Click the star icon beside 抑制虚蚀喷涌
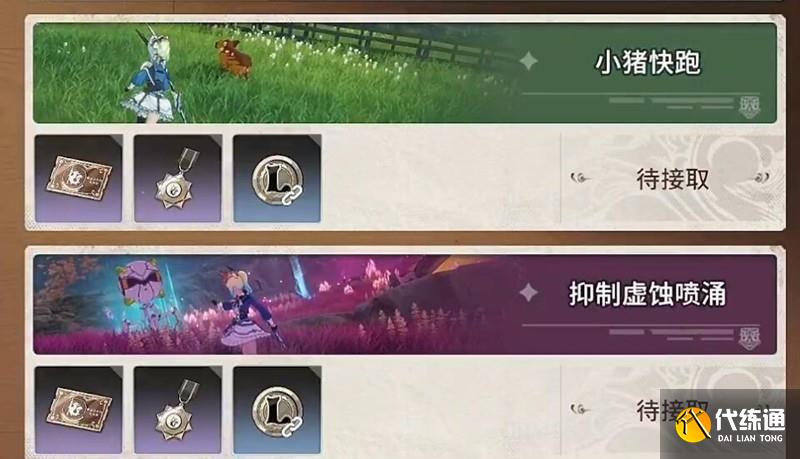 [x=529, y=293]
